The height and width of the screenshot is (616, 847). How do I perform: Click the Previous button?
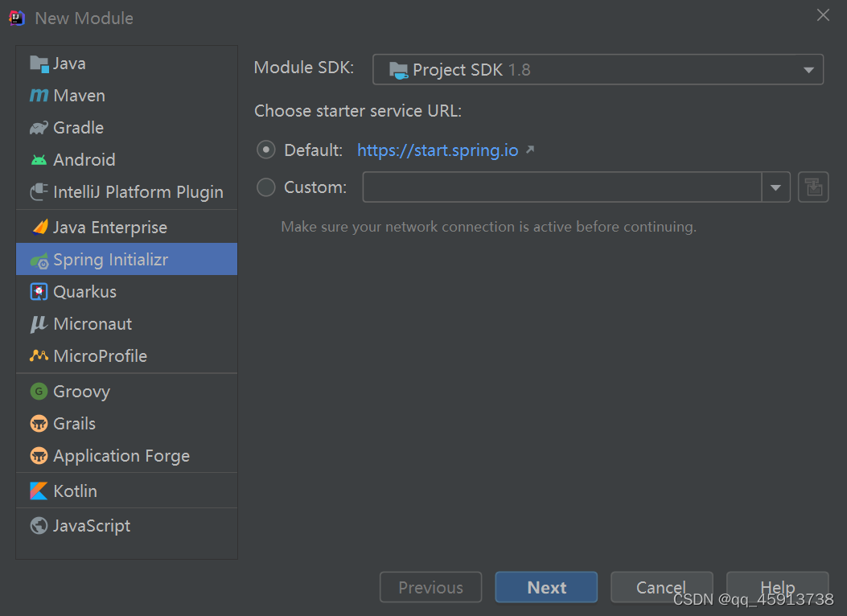(430, 587)
